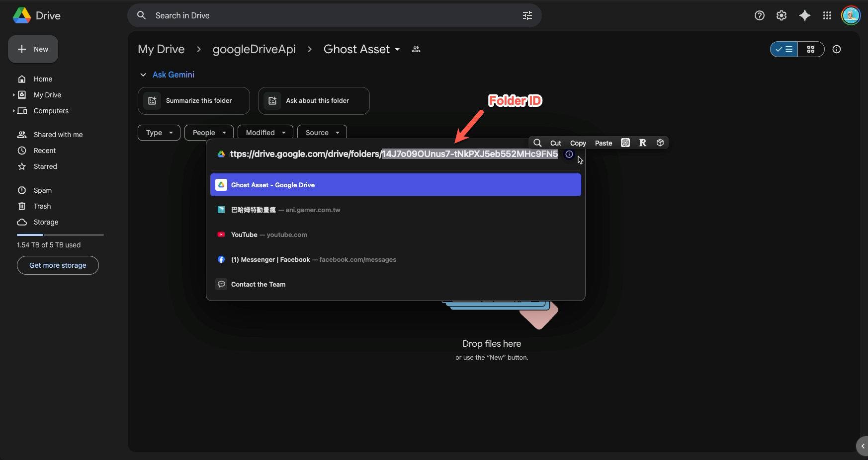Select Copy in the selection popup
This screenshot has height=460, width=868.
coord(578,143)
